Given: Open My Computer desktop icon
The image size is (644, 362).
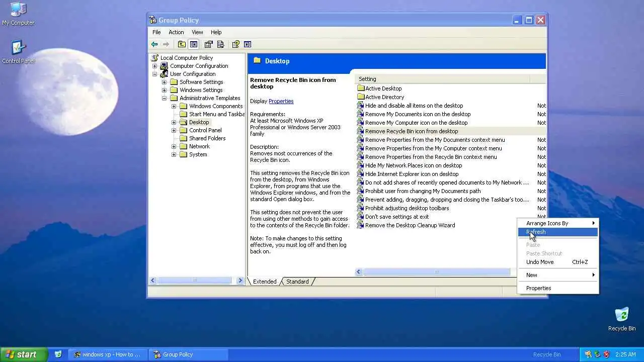Looking at the screenshot, I should 18,10.
